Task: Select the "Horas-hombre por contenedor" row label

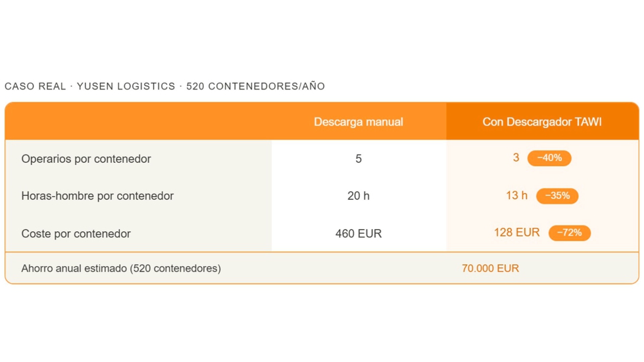Action: point(97,196)
